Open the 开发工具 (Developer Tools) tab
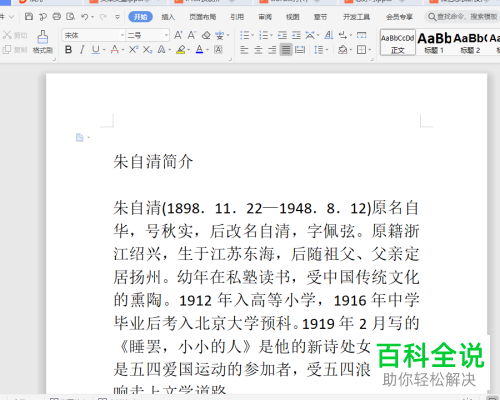Image resolution: width=500 pixels, height=400 pixels. click(356, 17)
